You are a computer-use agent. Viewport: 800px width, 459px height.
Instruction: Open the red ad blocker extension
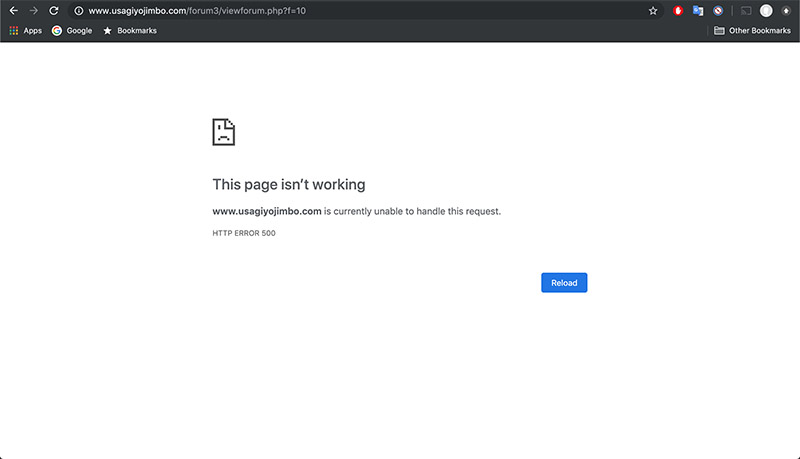coord(679,11)
